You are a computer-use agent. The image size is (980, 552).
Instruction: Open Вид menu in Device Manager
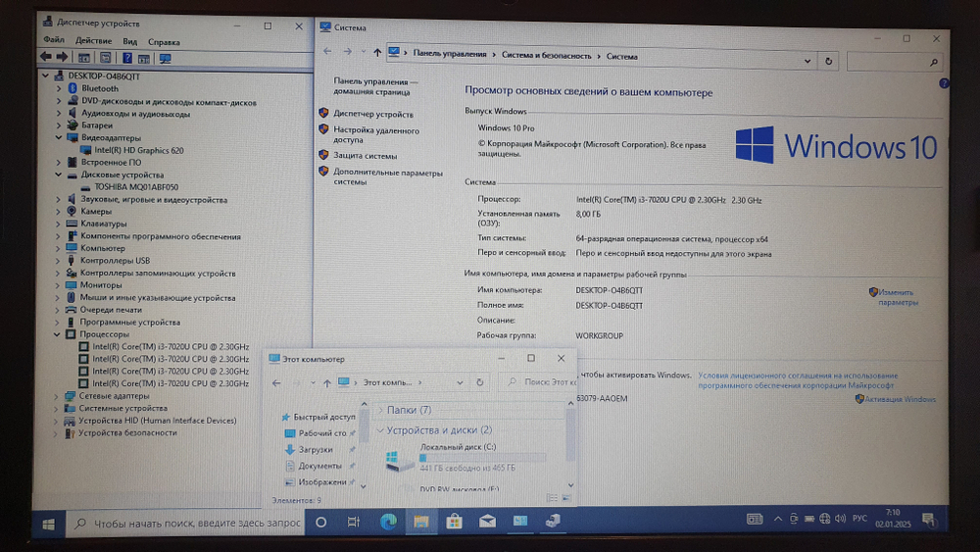pyautogui.click(x=130, y=42)
